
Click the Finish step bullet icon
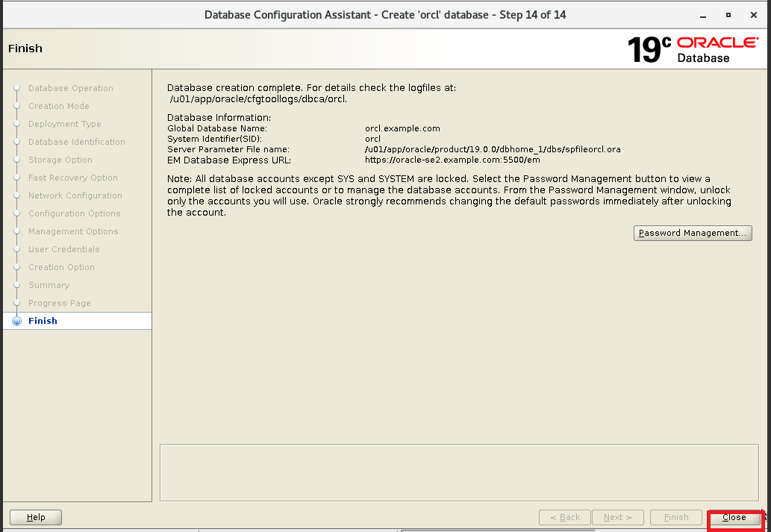[x=16, y=321]
